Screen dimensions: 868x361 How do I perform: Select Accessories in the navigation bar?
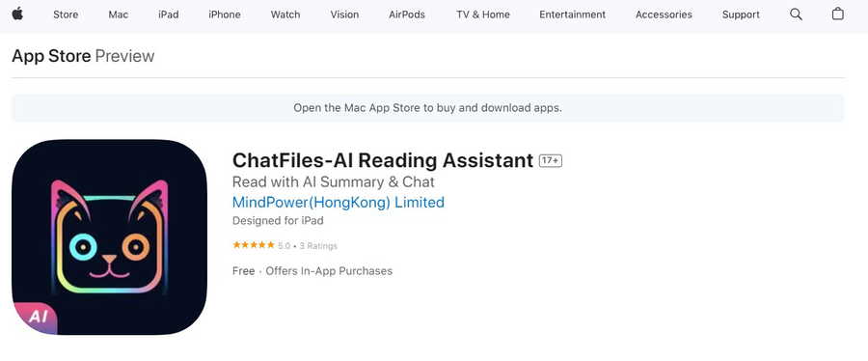pos(664,14)
